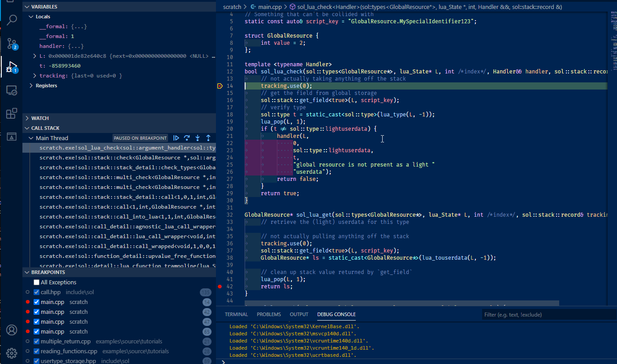Screen dimensions: 617x364
Task: Switch to the TERMINAL tab
Action: [x=236, y=314]
